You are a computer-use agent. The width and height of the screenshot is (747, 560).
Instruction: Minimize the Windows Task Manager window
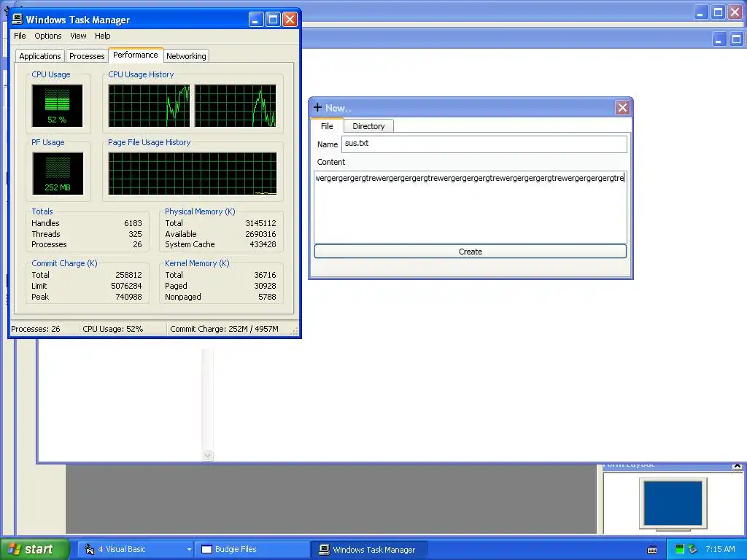tap(256, 19)
